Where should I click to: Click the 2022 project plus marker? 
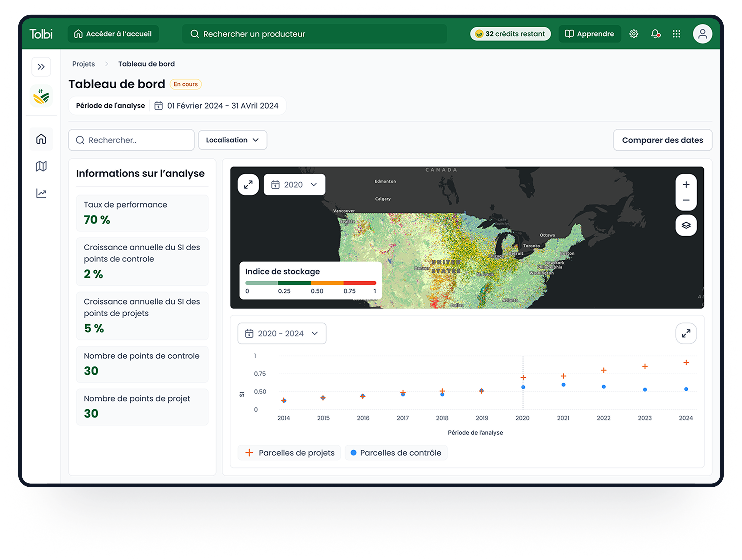pos(604,370)
